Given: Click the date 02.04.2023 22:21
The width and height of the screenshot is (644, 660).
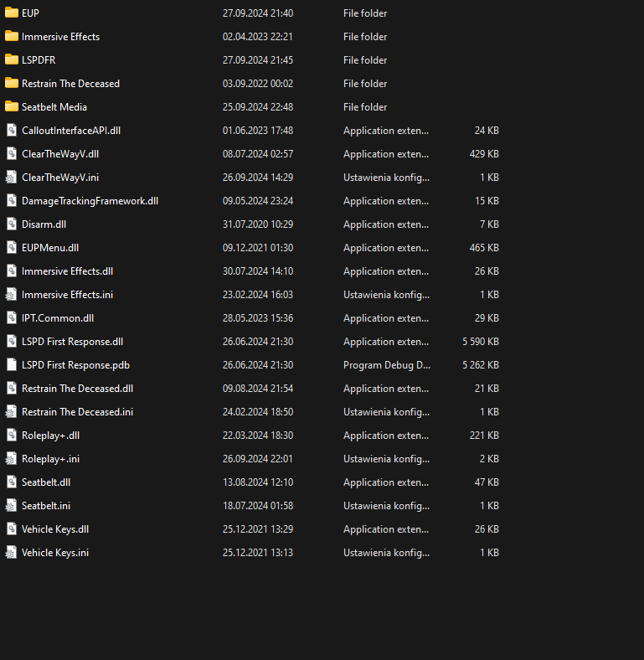Looking at the screenshot, I should click(258, 37).
